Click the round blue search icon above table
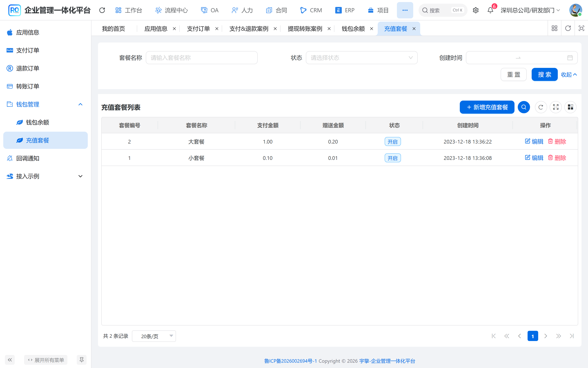The width and height of the screenshot is (588, 368). pyautogui.click(x=524, y=107)
